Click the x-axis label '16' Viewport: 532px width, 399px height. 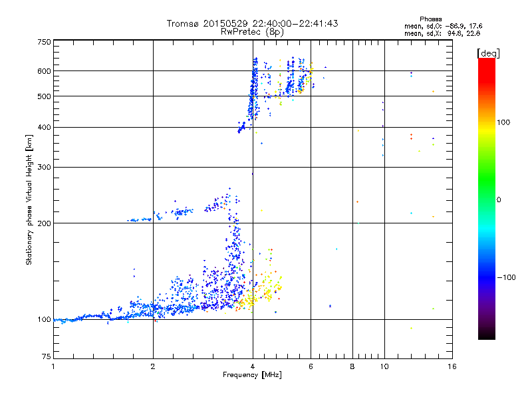(x=452, y=366)
